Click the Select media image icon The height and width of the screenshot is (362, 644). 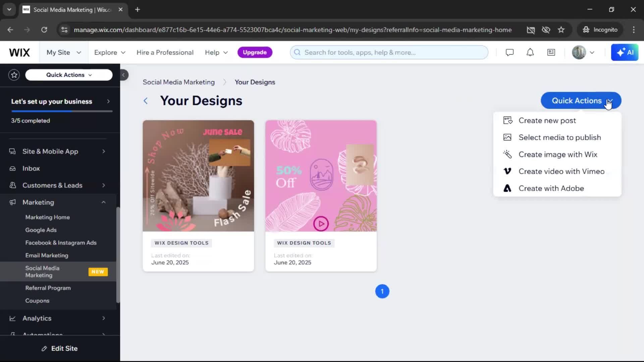pyautogui.click(x=507, y=137)
